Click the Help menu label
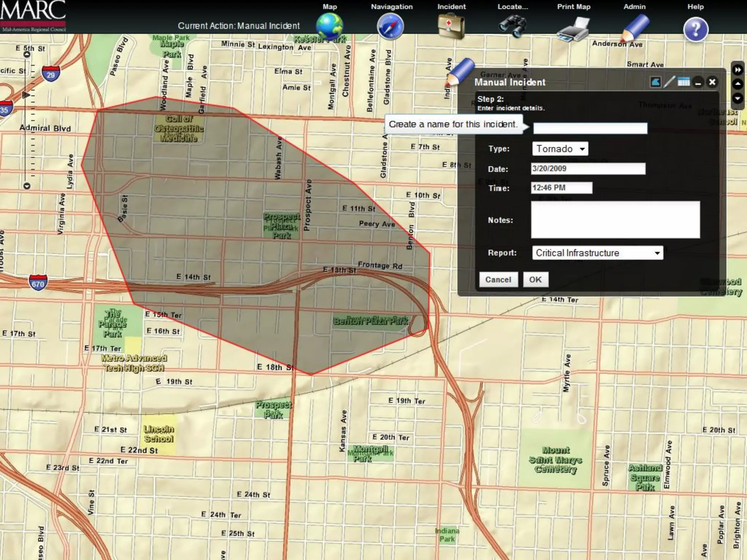The image size is (747, 560). pos(696,7)
